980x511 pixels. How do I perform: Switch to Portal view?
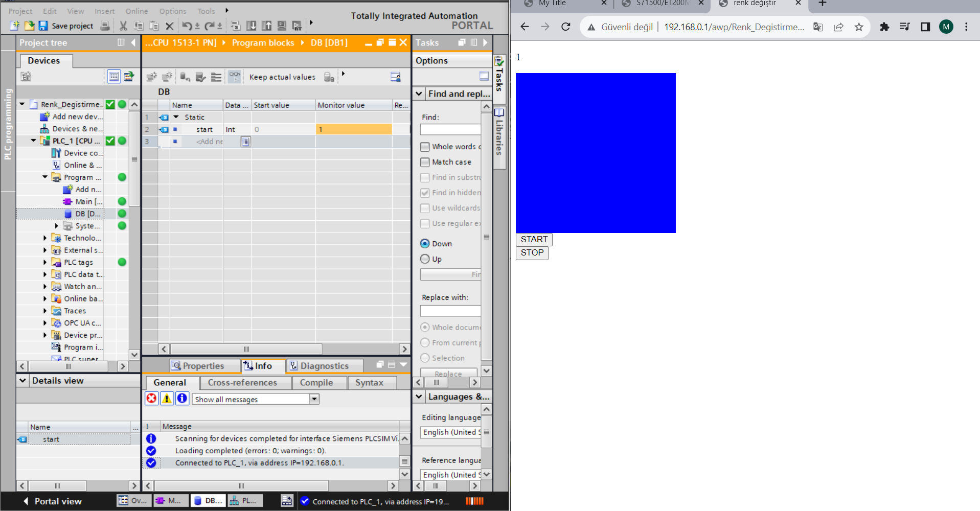click(53, 501)
